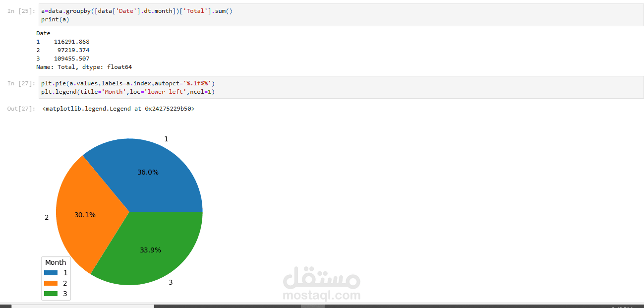This screenshot has width=644, height=308.
Task: Select the In [25] cell prompt
Action: (21, 11)
